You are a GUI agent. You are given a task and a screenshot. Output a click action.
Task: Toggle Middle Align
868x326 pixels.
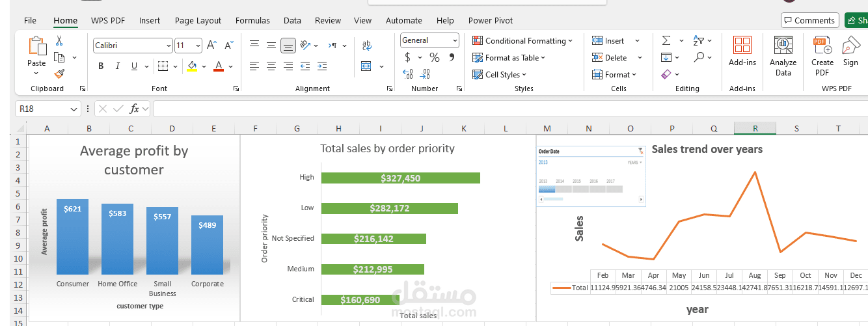click(271, 46)
